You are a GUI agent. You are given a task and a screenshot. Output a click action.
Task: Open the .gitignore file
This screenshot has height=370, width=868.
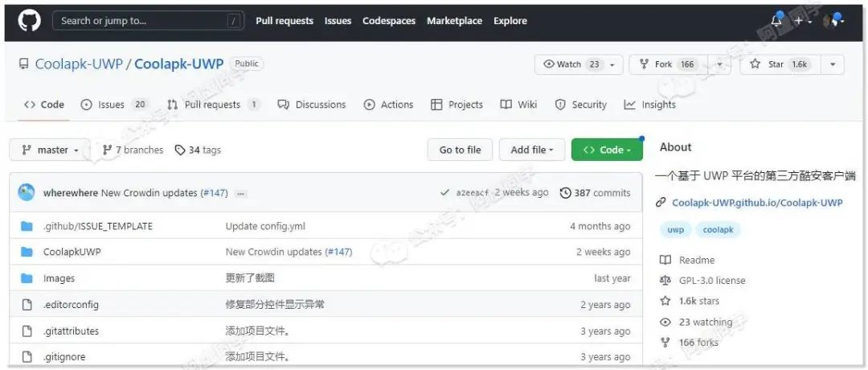pos(64,357)
